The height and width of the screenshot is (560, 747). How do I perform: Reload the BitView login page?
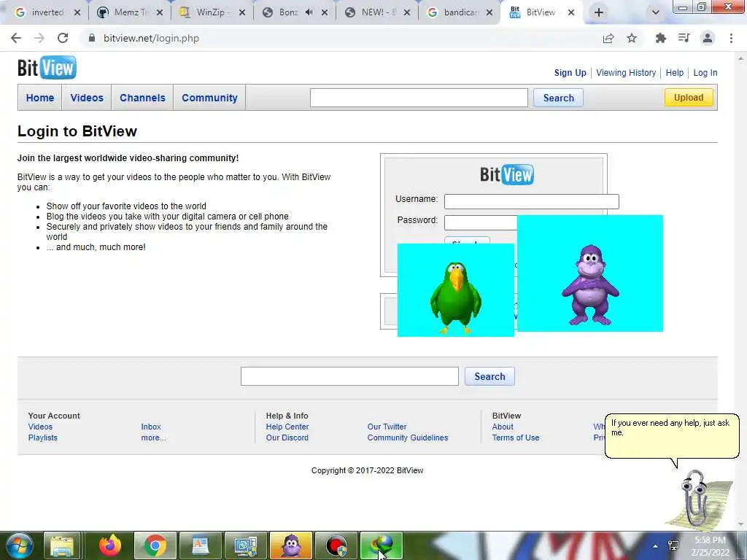click(63, 38)
